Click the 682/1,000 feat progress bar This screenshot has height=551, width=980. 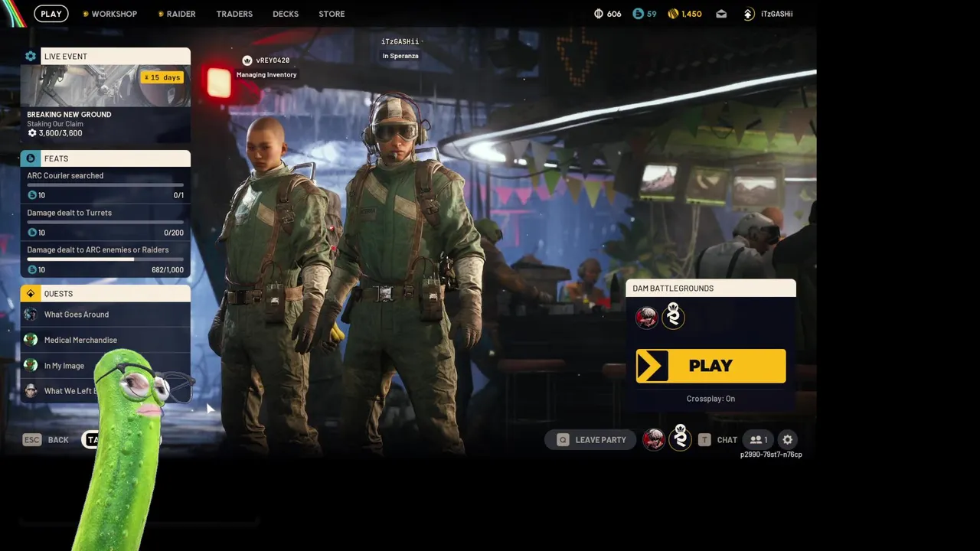[106, 259]
